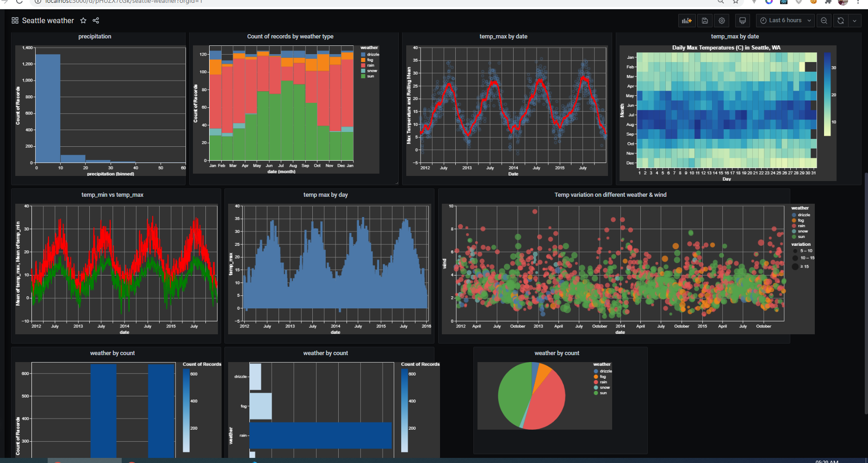868x463 pixels.
Task: Save the dashboard with floppy icon
Action: [x=705, y=20]
